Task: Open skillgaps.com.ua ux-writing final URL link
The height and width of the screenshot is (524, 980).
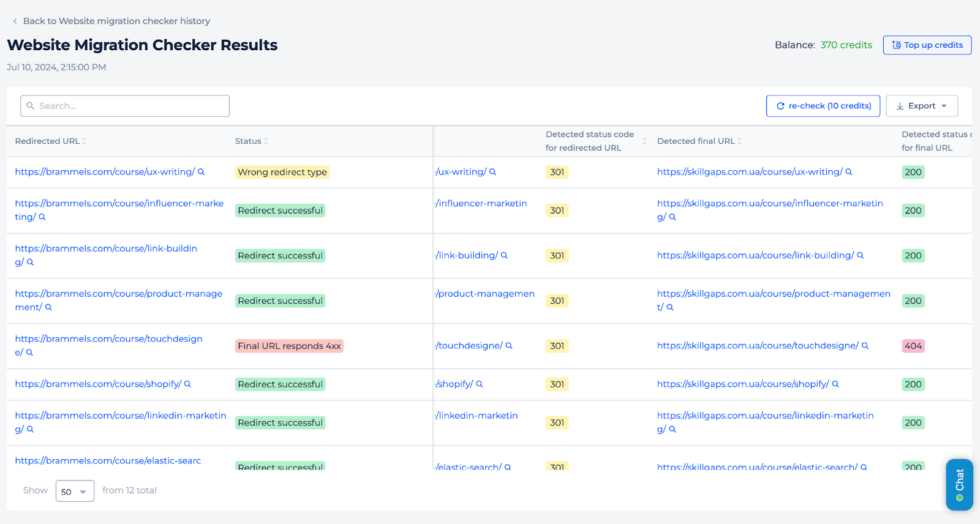Action: coord(750,172)
